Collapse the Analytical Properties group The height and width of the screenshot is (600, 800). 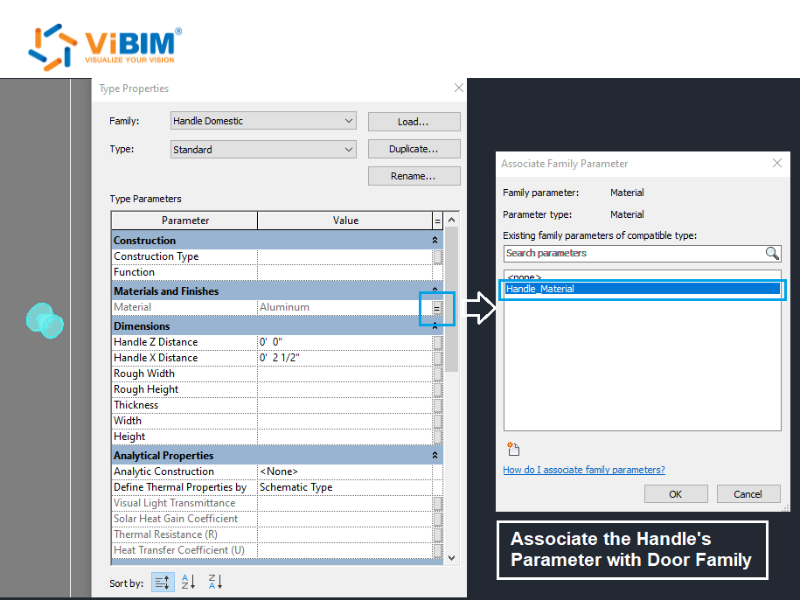(435, 455)
